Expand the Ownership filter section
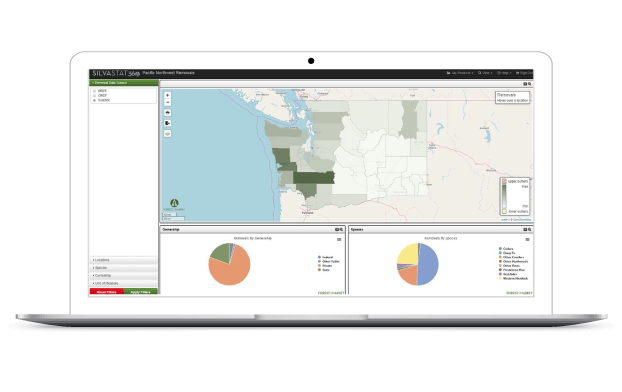This screenshot has height=392, width=622. tap(123, 276)
